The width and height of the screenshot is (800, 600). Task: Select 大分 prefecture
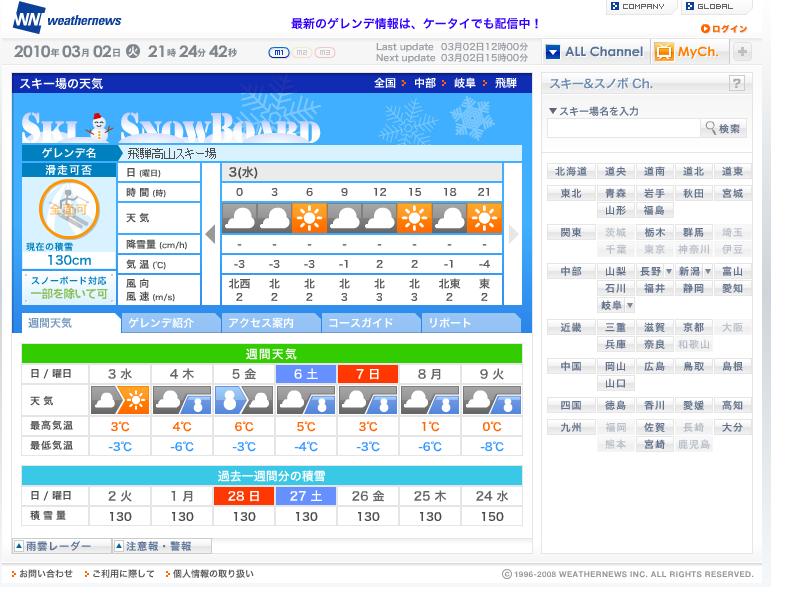tap(732, 427)
